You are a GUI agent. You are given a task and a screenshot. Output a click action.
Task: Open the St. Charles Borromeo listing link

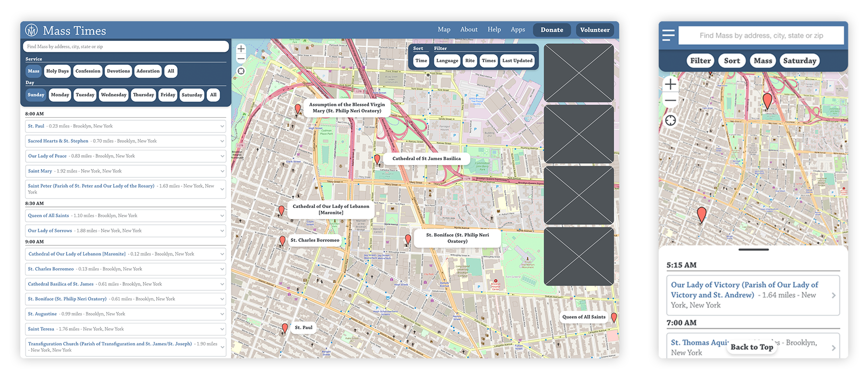point(51,269)
